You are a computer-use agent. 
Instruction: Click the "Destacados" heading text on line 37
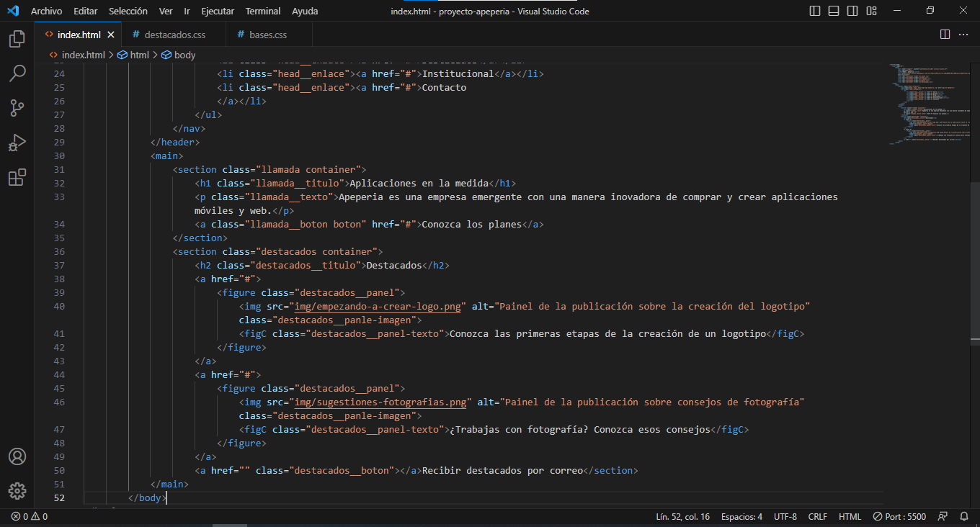coord(394,265)
